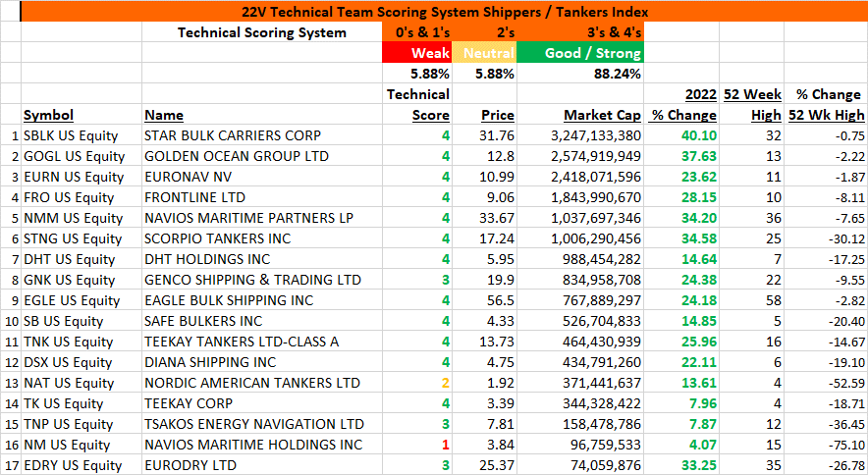Select the price 56.5 cell

(484, 300)
